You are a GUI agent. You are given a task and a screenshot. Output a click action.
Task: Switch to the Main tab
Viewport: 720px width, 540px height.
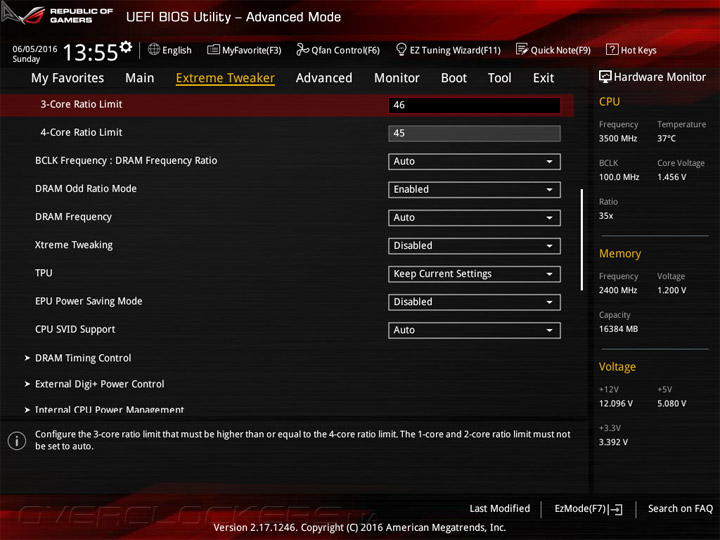point(140,78)
